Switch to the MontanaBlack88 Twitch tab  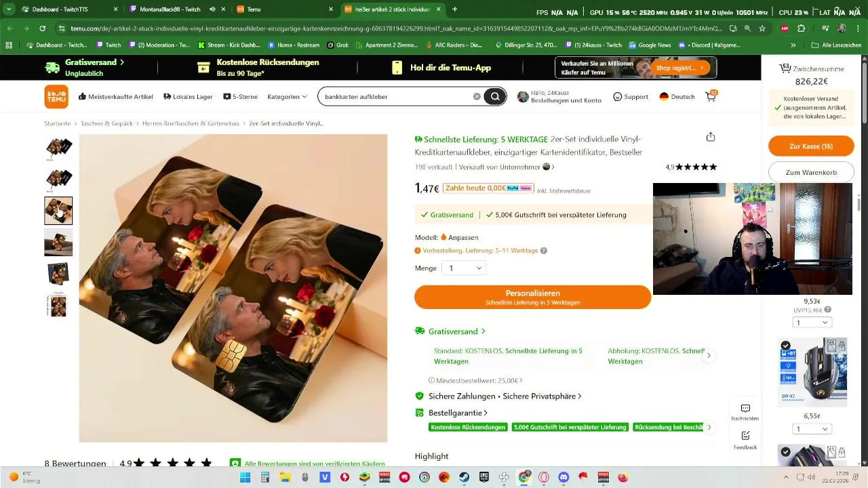[x=170, y=9]
